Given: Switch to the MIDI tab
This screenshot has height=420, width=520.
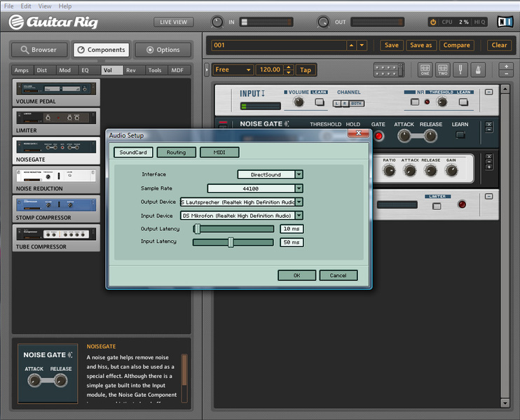Looking at the screenshot, I should click(219, 153).
